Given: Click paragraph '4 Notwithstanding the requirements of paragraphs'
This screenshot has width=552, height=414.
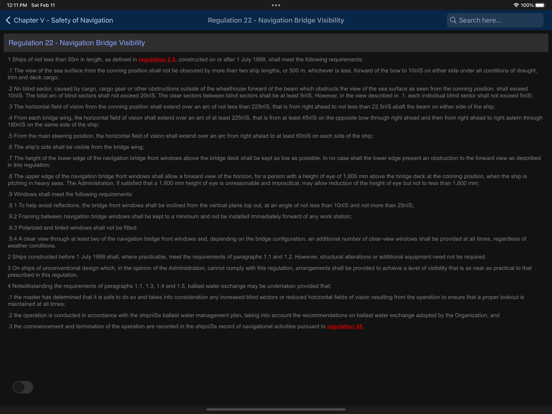Looking at the screenshot, I should [169, 286].
